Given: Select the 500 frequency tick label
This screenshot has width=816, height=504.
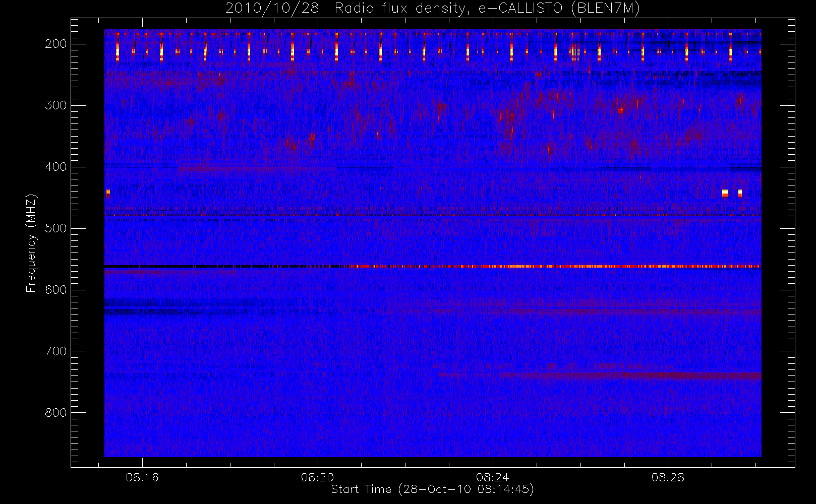Looking at the screenshot, I should click(x=56, y=228).
